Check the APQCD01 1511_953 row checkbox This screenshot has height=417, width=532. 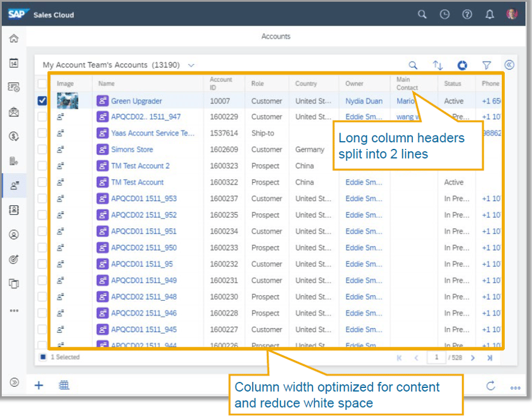pos(42,199)
